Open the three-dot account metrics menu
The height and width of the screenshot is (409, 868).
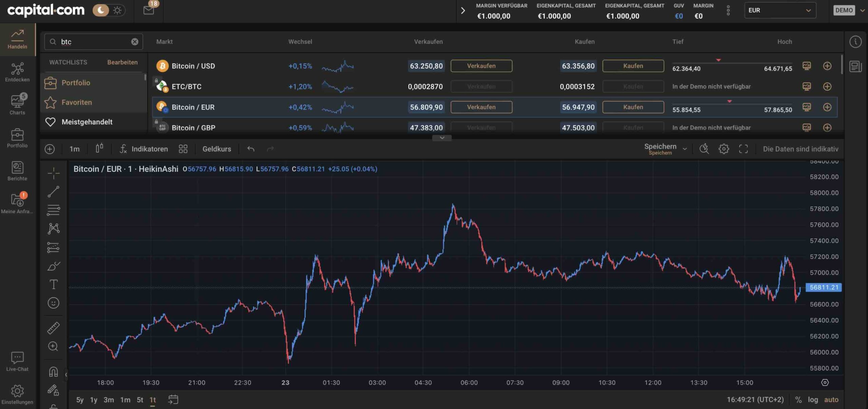click(728, 11)
